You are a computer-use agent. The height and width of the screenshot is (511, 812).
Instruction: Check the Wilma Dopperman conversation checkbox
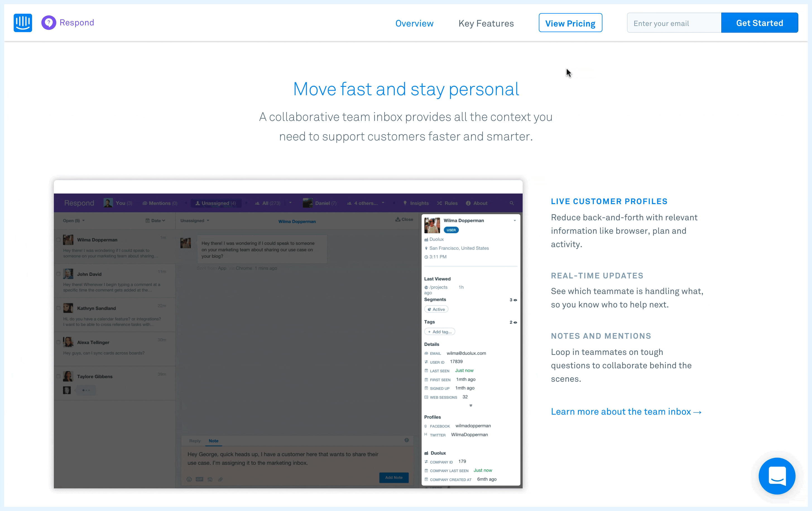click(58, 240)
